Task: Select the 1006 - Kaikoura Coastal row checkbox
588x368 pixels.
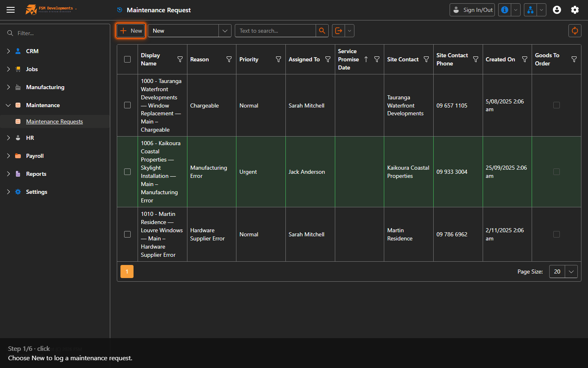Action: pos(127,172)
